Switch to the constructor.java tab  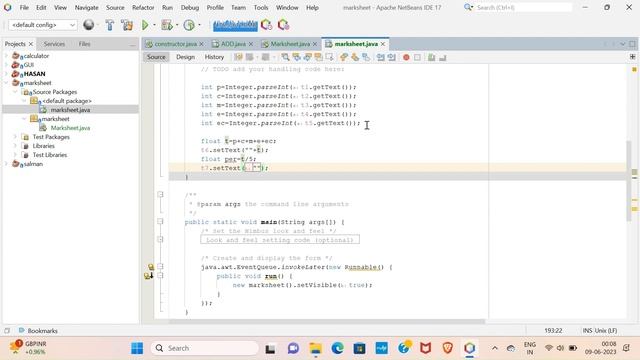coord(175,44)
